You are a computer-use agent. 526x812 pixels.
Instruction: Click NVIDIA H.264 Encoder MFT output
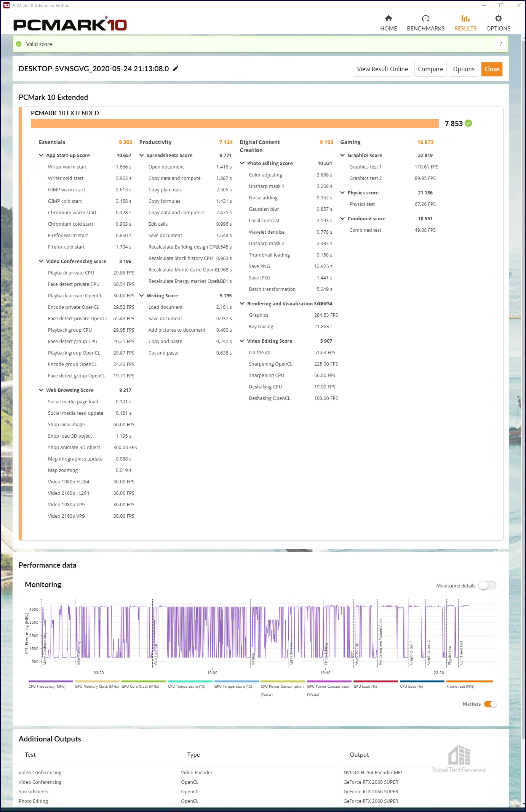pyautogui.click(x=373, y=773)
